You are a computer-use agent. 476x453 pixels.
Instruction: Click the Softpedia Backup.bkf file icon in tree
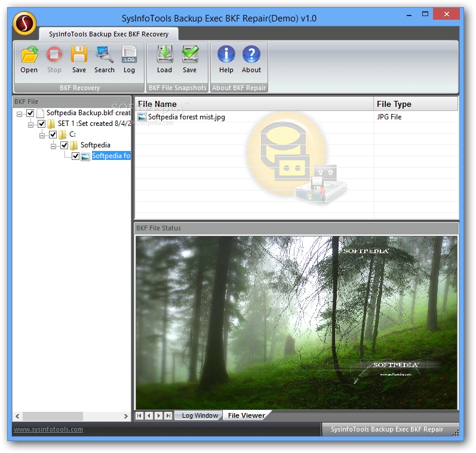(40, 113)
